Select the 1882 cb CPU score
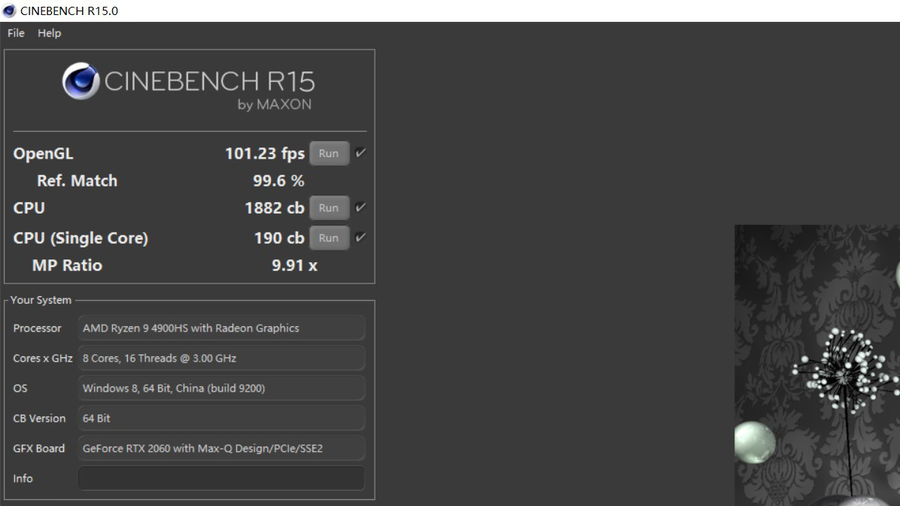Screen dimensions: 900x506 (x=274, y=208)
